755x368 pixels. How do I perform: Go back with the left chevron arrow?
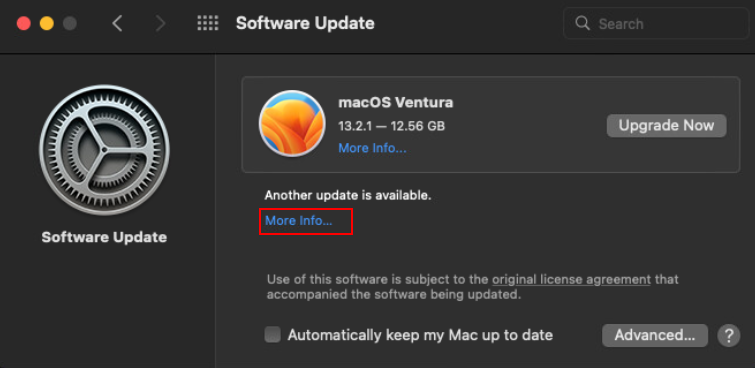pos(117,23)
